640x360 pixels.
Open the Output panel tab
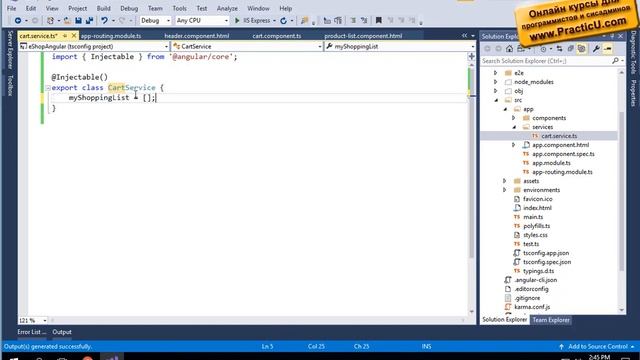(62, 332)
